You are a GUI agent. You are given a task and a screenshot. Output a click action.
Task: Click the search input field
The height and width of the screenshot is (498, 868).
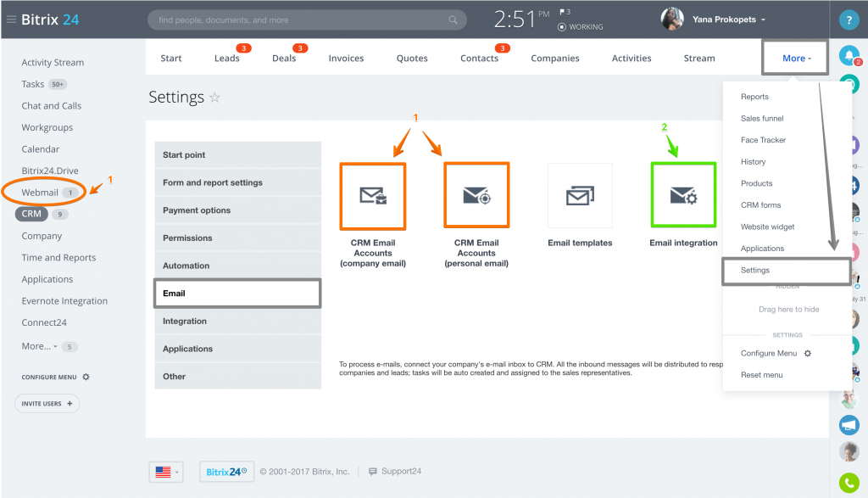click(307, 20)
